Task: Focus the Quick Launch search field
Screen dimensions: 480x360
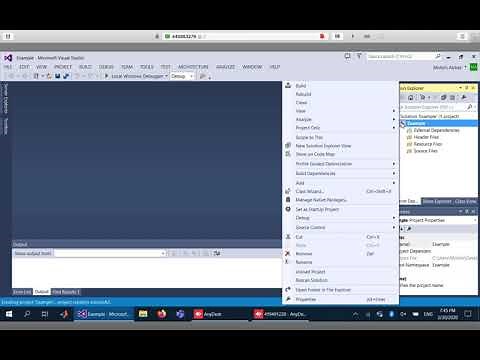Action: pyautogui.click(x=403, y=57)
